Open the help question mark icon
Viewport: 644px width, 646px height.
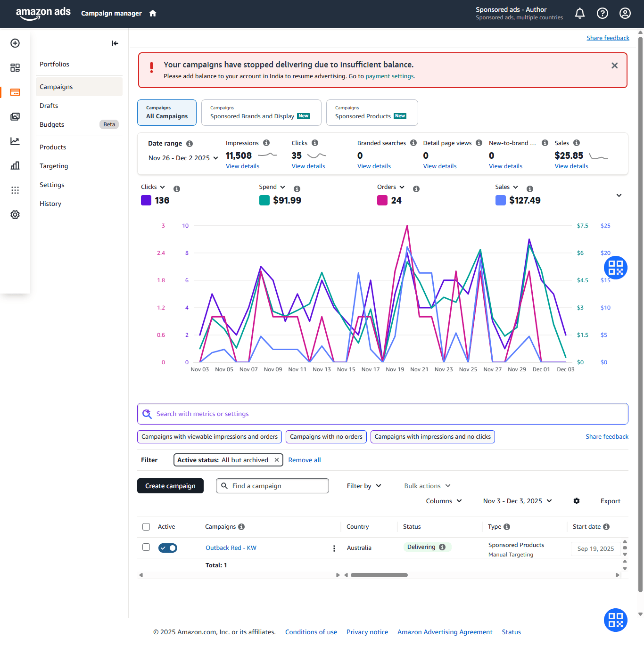click(603, 13)
